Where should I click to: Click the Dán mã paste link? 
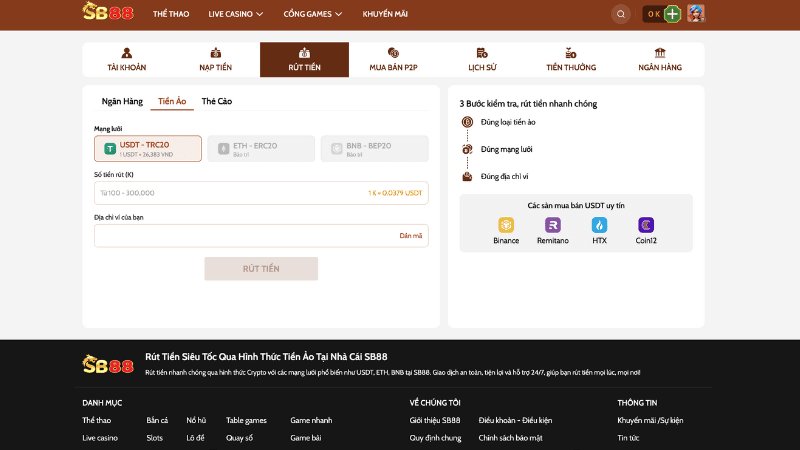click(410, 236)
